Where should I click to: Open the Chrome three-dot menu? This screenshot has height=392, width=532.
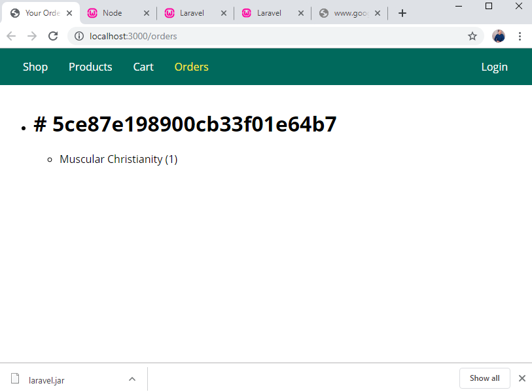coord(520,37)
